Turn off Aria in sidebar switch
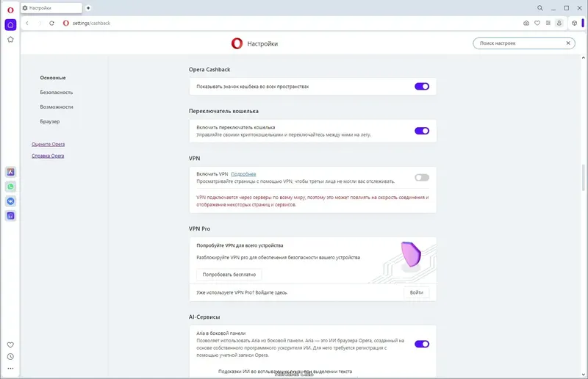Screen dimensions: 588x379 pos(422,344)
